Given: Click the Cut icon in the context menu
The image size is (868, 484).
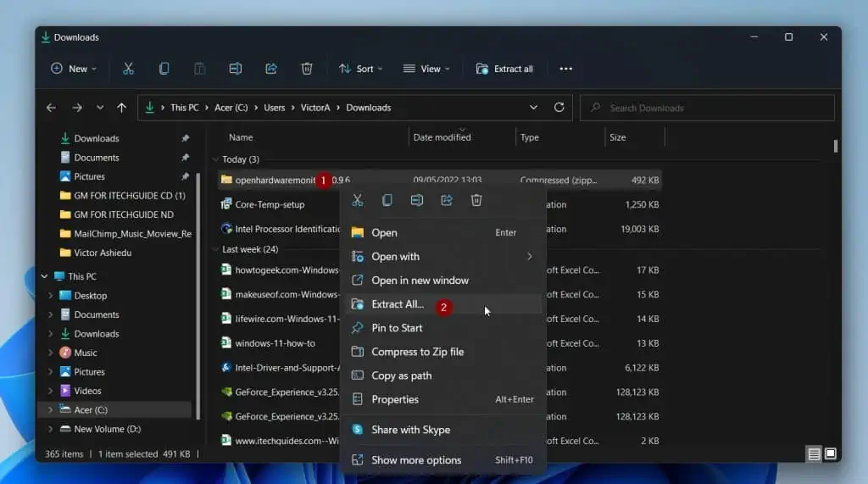Looking at the screenshot, I should point(358,200).
